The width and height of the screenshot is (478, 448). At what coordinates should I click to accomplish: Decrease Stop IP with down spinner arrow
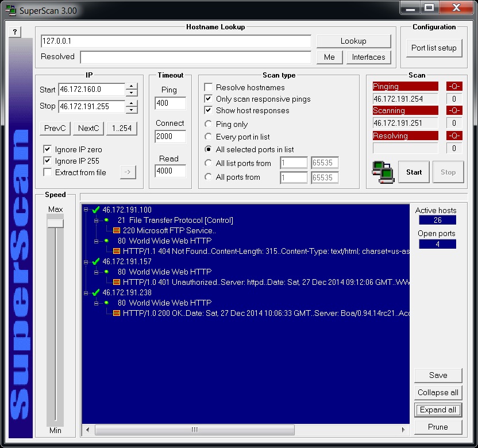(x=132, y=110)
